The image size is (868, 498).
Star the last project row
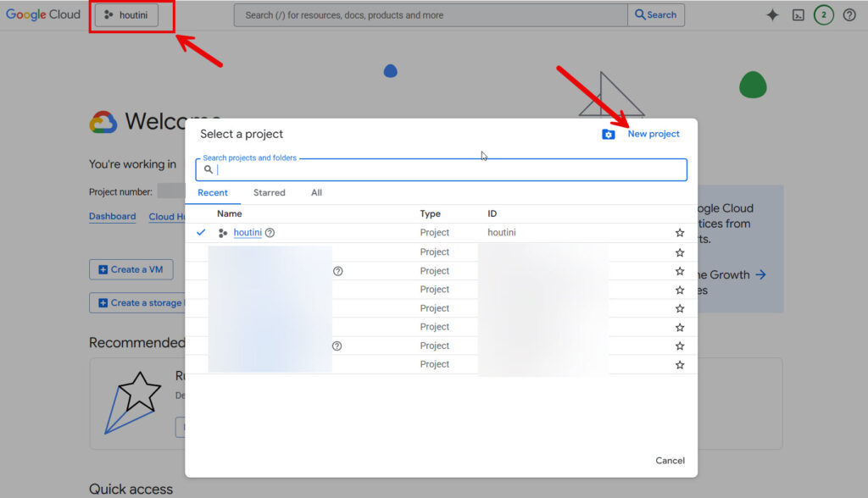coord(680,365)
